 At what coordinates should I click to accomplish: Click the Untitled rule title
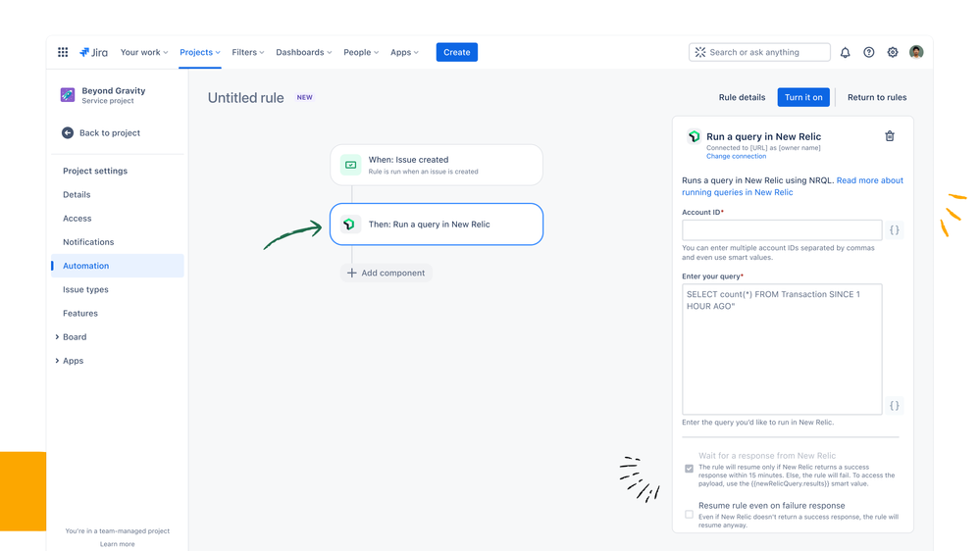(x=245, y=97)
